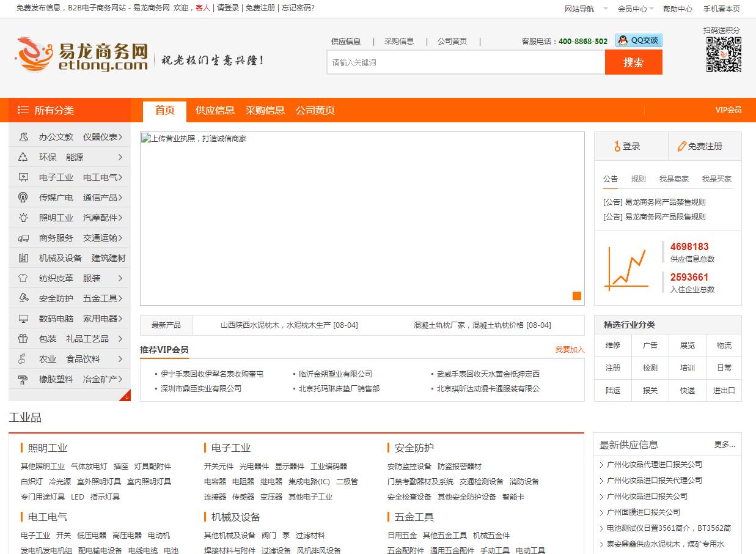This screenshot has height=554, width=756.
Task: Select 公司黄页 search type tab
Action: click(452, 42)
